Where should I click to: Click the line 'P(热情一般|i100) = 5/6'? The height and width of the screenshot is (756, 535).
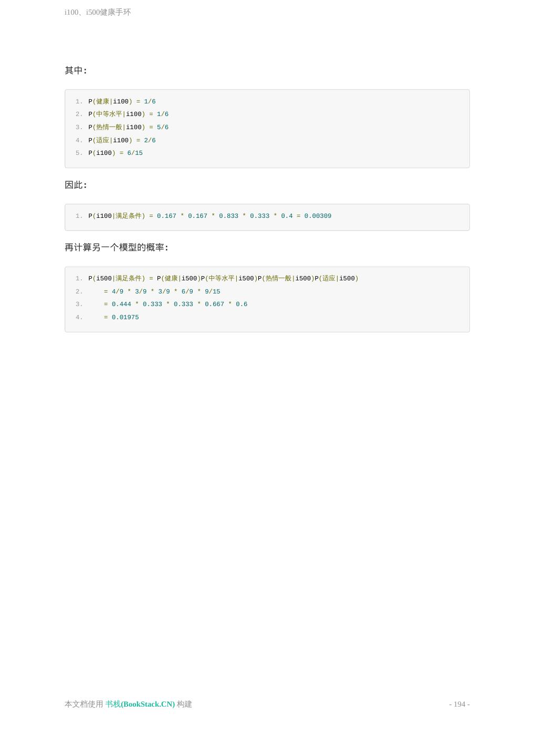[128, 127]
